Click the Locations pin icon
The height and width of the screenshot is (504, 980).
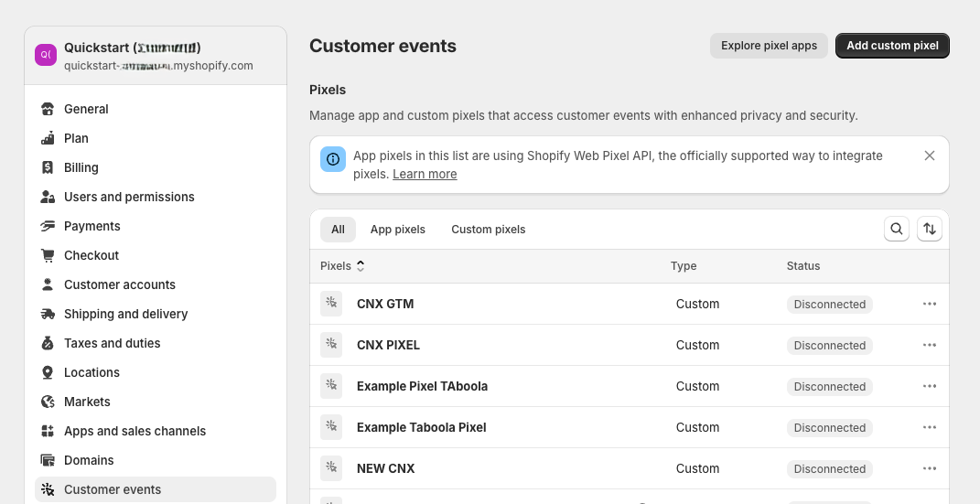point(48,373)
